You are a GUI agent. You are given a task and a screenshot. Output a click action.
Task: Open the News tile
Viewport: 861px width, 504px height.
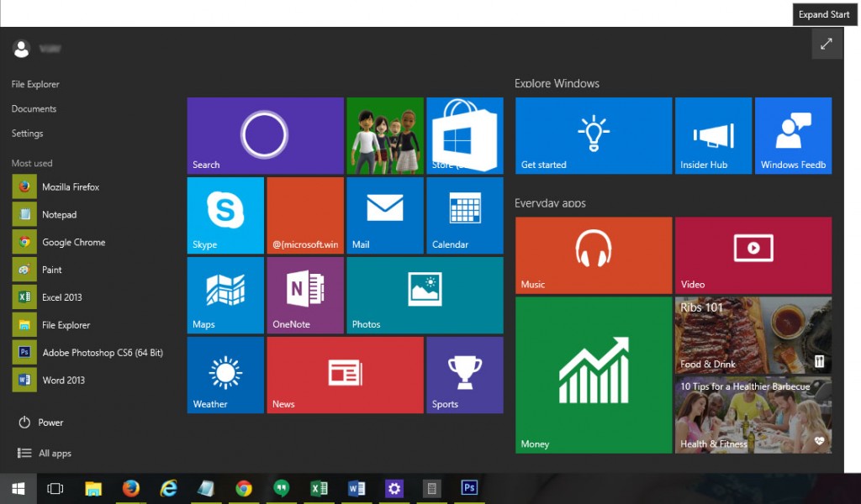pyautogui.click(x=345, y=375)
